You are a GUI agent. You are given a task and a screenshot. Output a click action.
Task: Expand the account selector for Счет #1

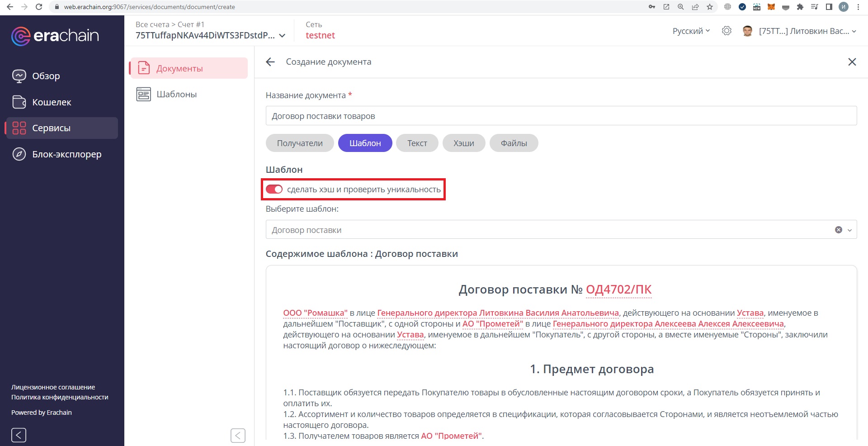(x=282, y=35)
